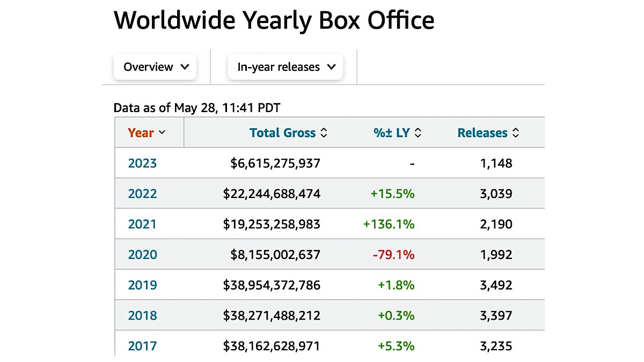Click the Overview dropdown arrow icon
Viewport: 644px width, 362px height.
click(x=185, y=67)
